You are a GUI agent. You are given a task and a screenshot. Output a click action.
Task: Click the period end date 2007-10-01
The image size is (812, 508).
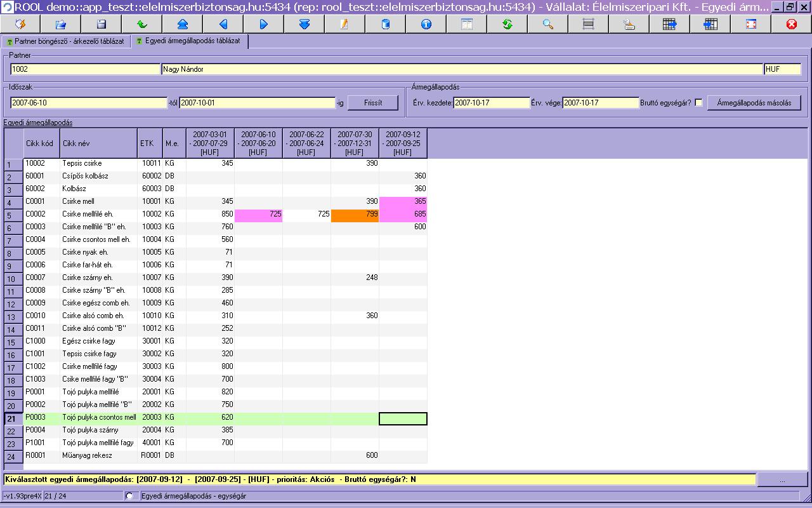pyautogui.click(x=257, y=103)
